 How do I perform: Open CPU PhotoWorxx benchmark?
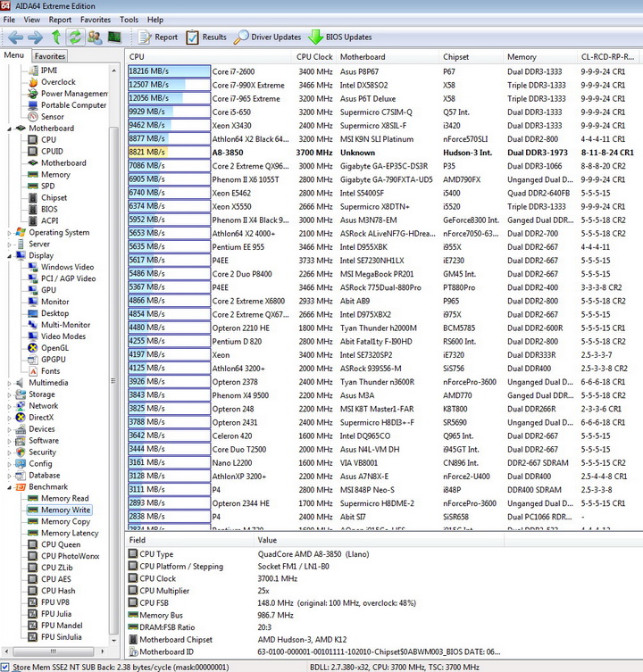tap(70, 556)
